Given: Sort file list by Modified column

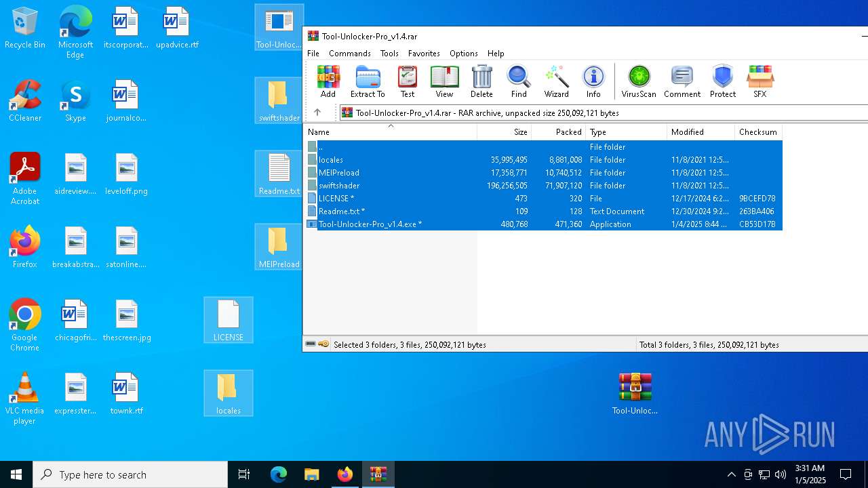Looking at the screenshot, I should click(x=701, y=132).
